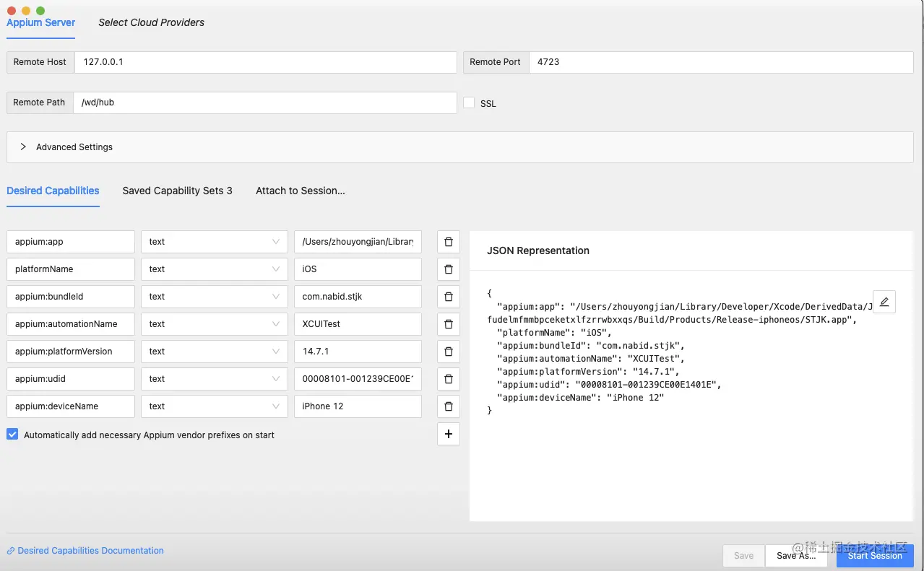
Task: Expand Advanced Settings section
Action: point(459,147)
